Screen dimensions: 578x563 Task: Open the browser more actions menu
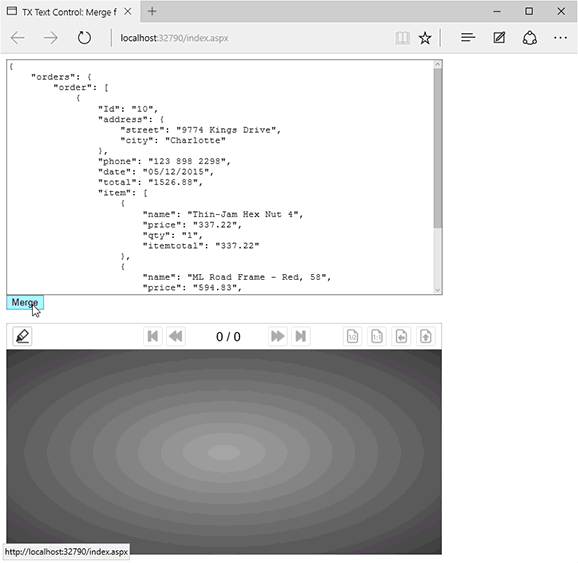tap(560, 37)
